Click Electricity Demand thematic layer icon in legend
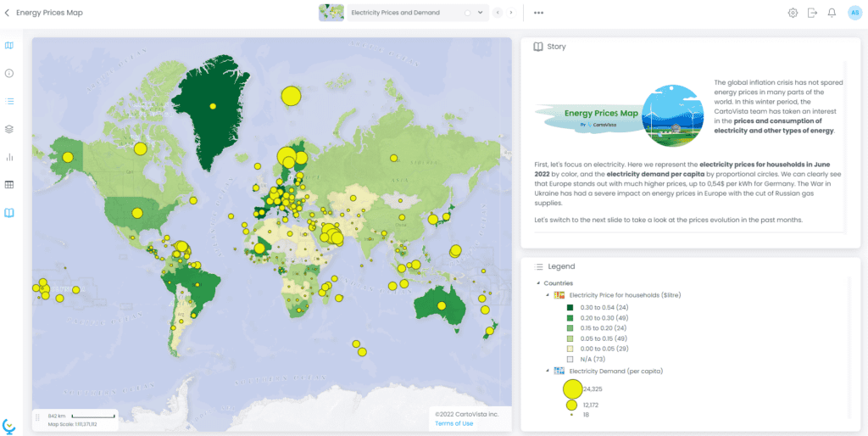 coord(559,371)
